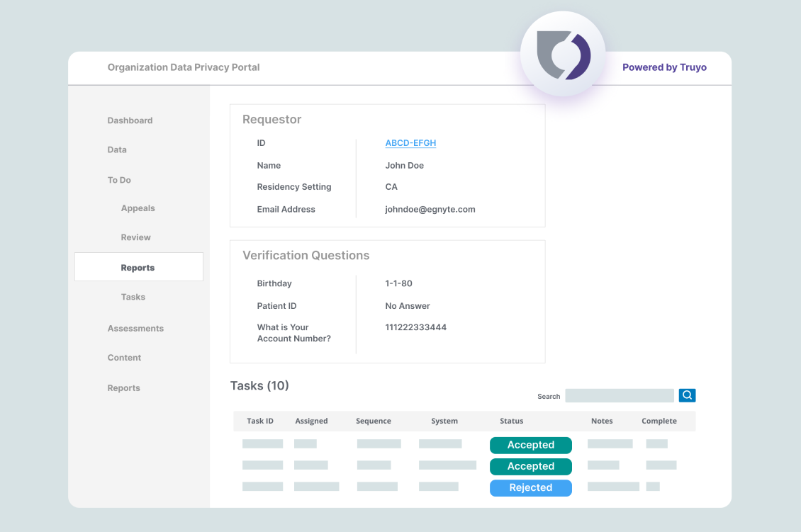Select Data in the sidebar
This screenshot has height=532, width=801.
point(117,149)
